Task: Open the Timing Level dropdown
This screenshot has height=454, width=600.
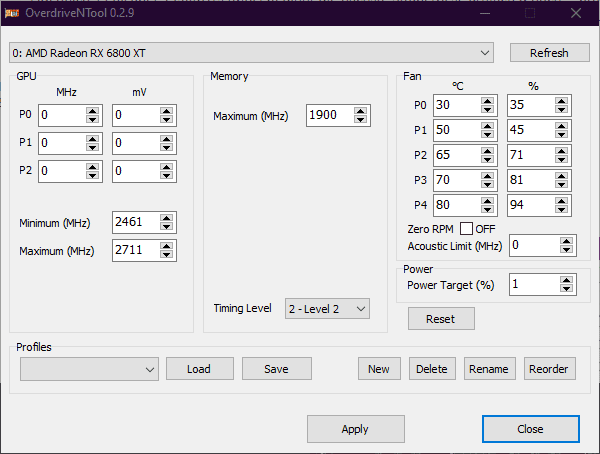Action: pos(327,309)
